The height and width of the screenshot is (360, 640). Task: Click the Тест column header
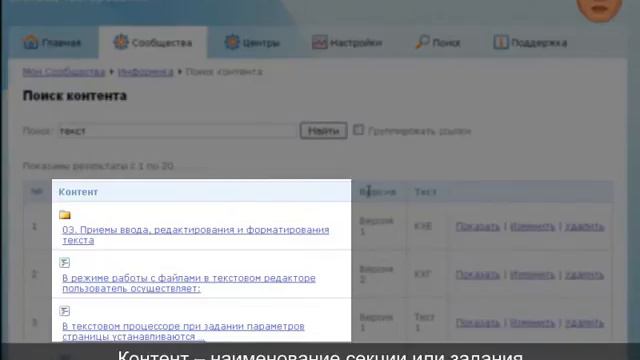[x=425, y=192]
